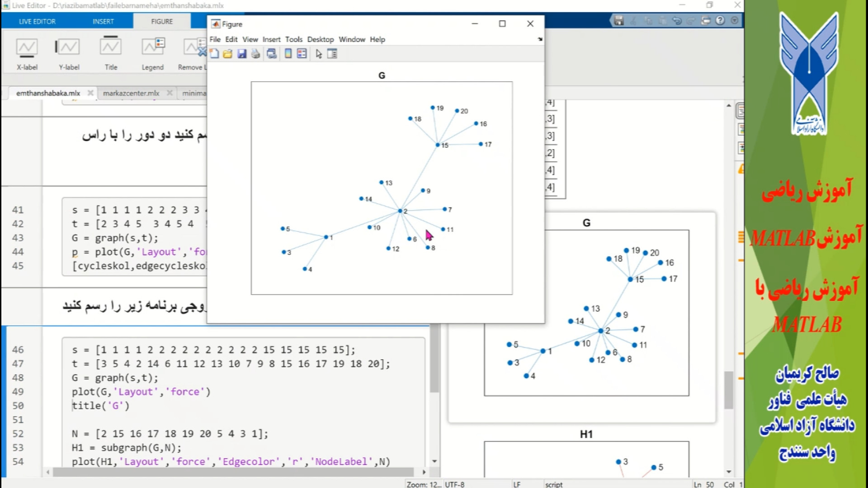Open the Property Inspector icon

[332, 54]
